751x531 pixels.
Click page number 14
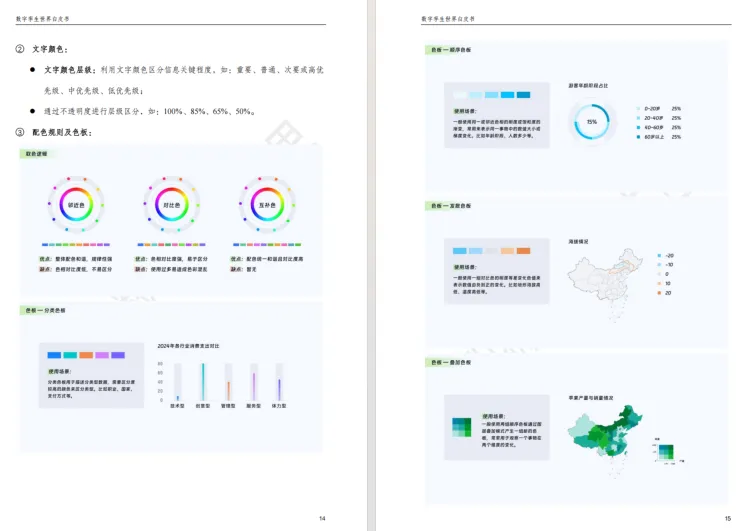322,519
